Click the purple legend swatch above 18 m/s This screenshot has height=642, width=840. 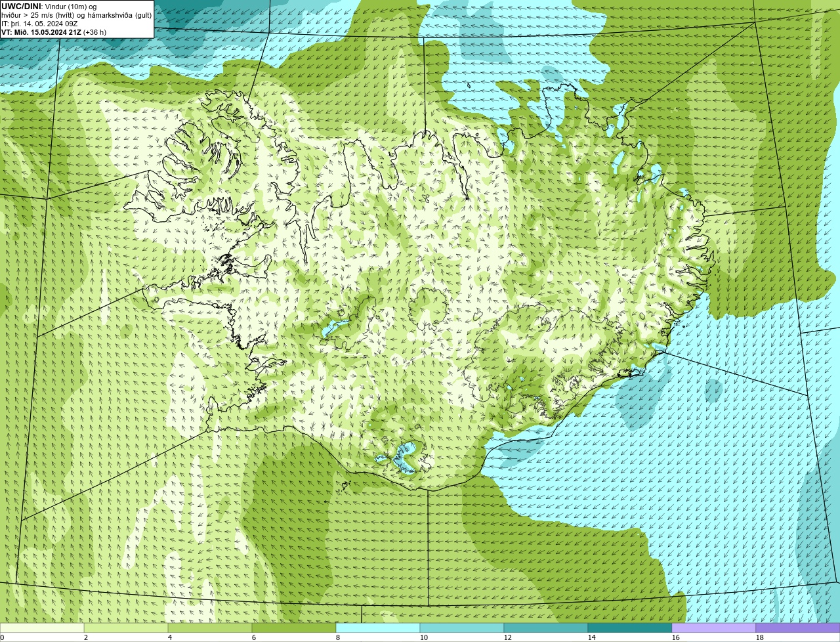(x=798, y=628)
